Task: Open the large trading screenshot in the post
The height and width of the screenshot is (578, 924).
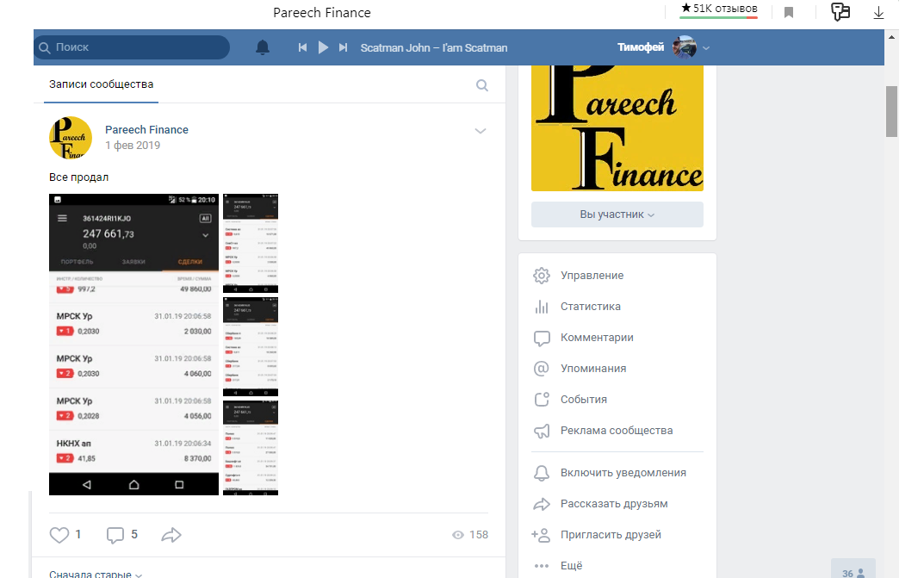Action: [x=133, y=344]
